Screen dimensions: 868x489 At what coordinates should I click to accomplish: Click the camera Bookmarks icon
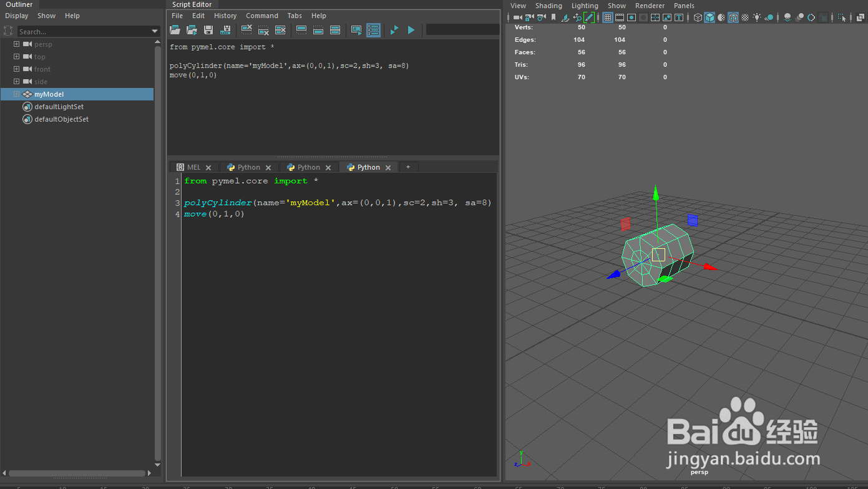click(x=553, y=17)
